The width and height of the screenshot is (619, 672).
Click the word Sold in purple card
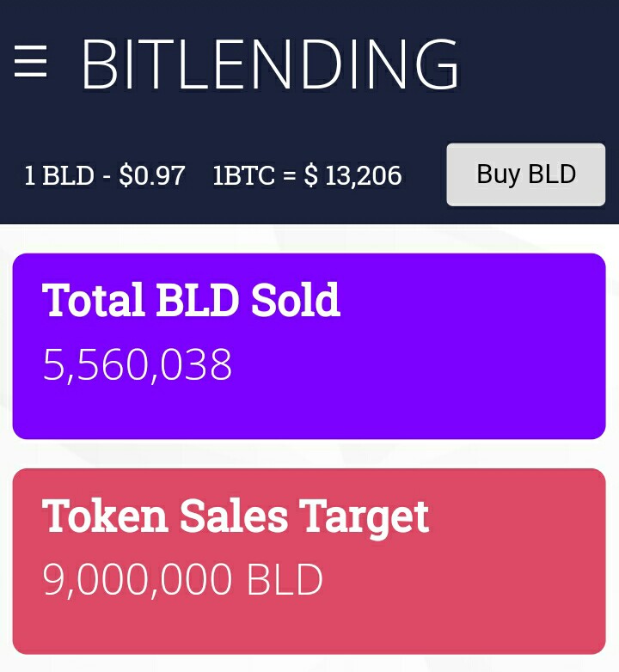pos(296,299)
